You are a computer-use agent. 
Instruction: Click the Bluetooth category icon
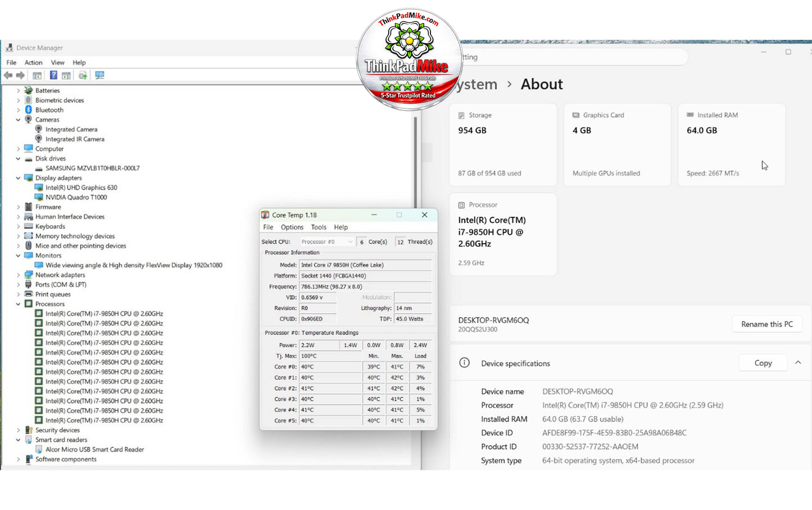point(29,110)
